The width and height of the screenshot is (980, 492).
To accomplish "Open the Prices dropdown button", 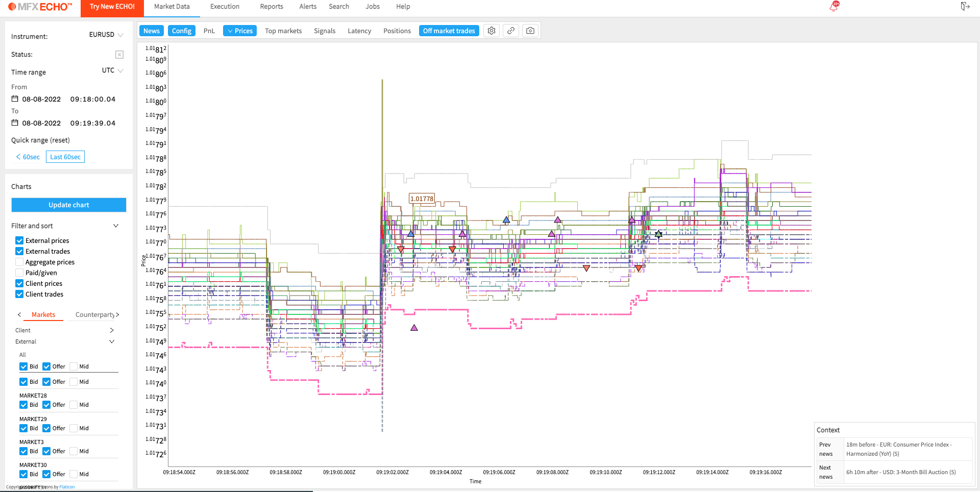I will (x=240, y=31).
